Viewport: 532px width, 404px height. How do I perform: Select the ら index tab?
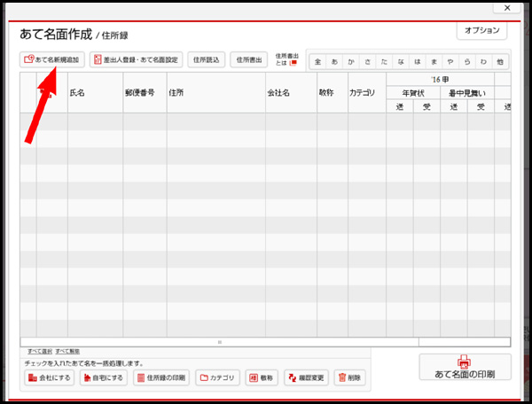tap(467, 62)
